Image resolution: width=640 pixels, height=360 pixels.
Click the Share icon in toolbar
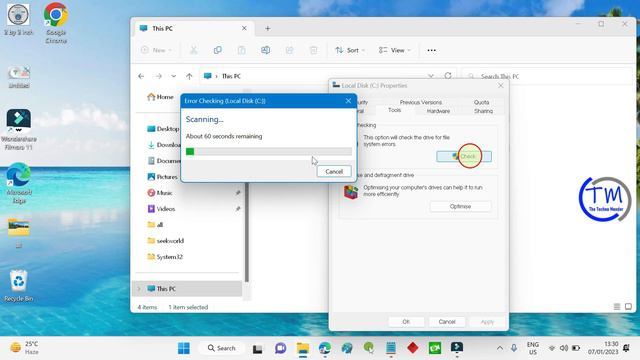point(289,50)
